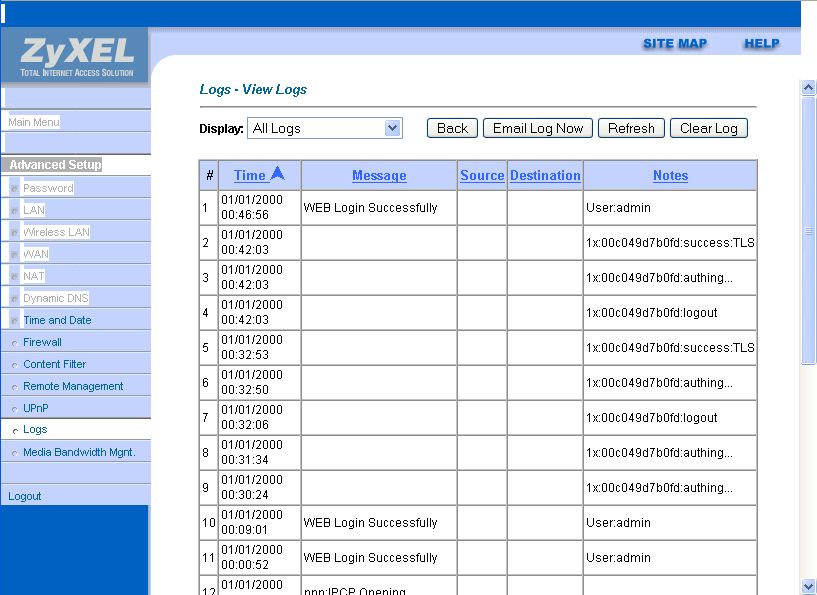Click Logout in the sidebar
Viewport: 817px width, 595px height.
pyautogui.click(x=25, y=496)
